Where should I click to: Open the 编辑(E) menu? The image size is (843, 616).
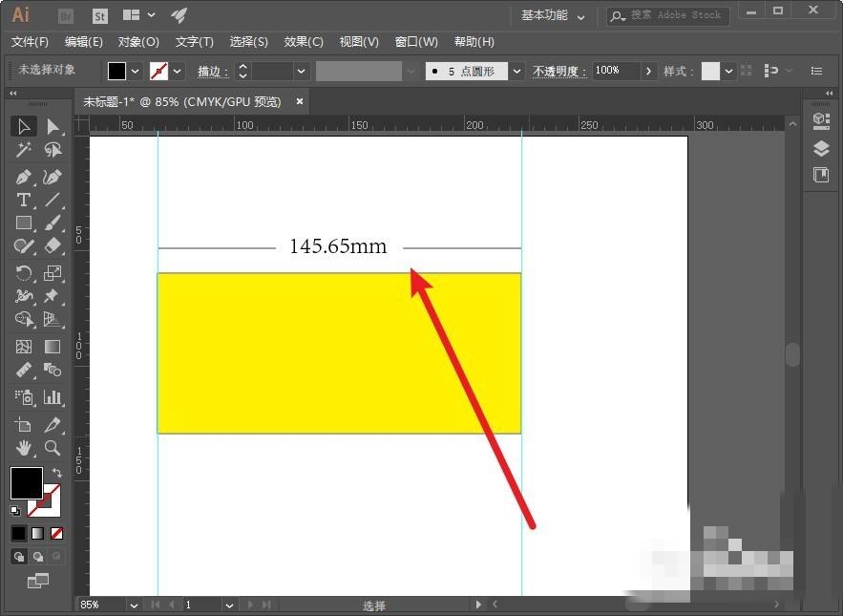[83, 42]
